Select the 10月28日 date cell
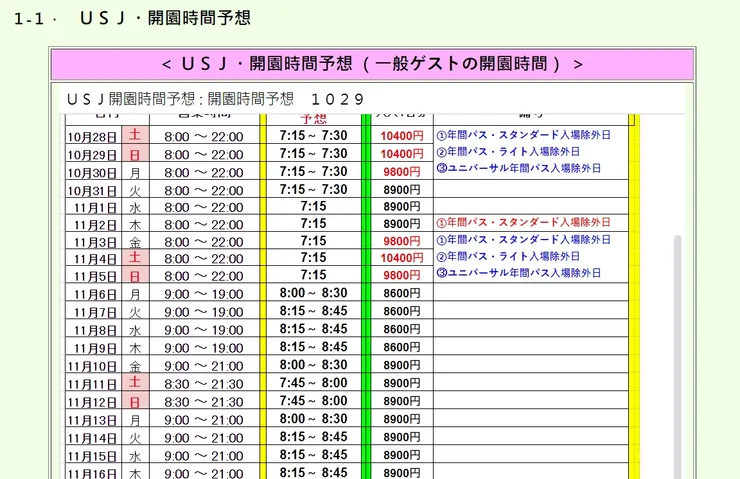 tap(92, 136)
